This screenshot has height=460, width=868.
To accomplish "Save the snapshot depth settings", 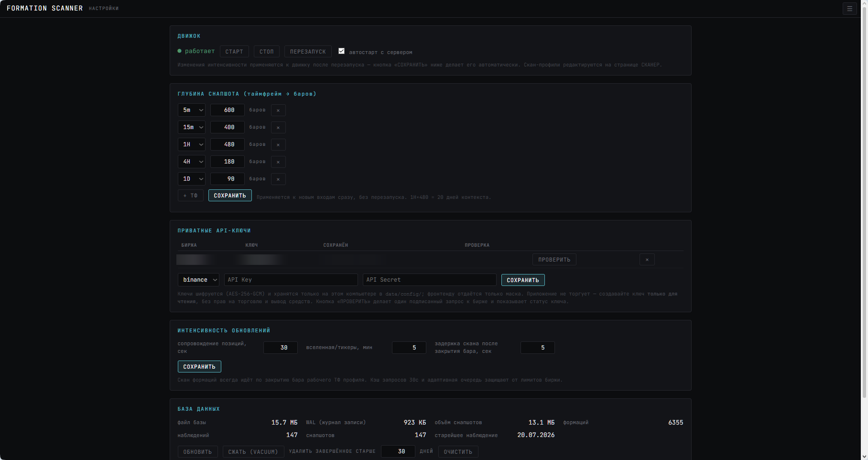I will click(x=230, y=196).
